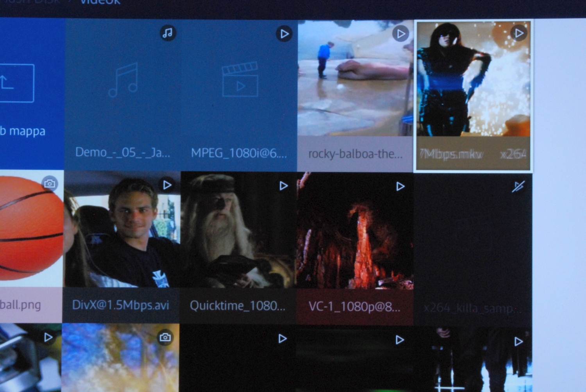Screen dimensions: 586x392
Task: Click play badge on DivX@1.5Mbps.avi tile
Action: pyautogui.click(x=167, y=185)
